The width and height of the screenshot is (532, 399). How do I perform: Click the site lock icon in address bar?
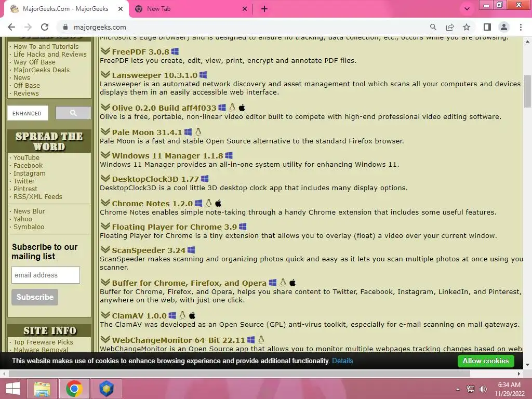pyautogui.click(x=66, y=27)
